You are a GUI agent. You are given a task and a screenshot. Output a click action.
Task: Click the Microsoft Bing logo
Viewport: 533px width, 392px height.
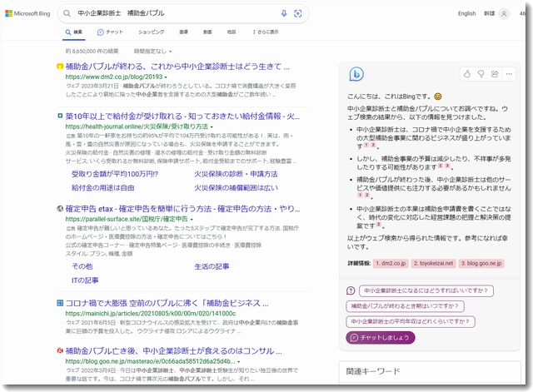click(27, 13)
